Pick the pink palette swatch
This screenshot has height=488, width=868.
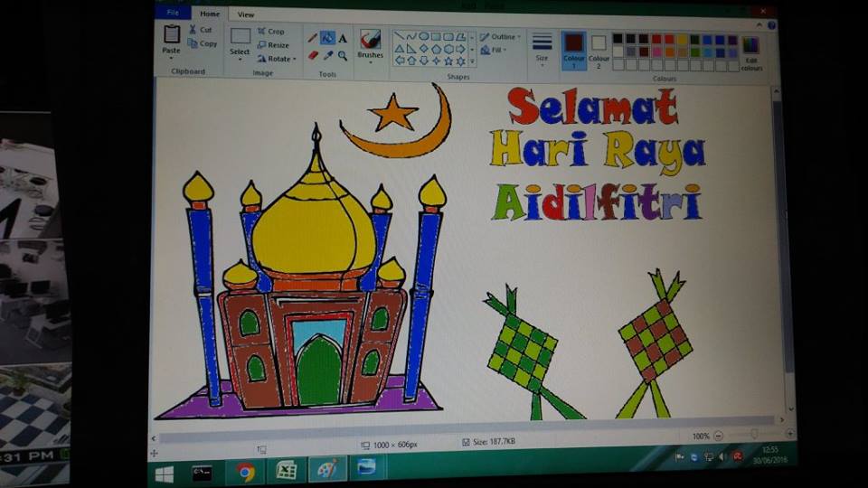click(656, 52)
